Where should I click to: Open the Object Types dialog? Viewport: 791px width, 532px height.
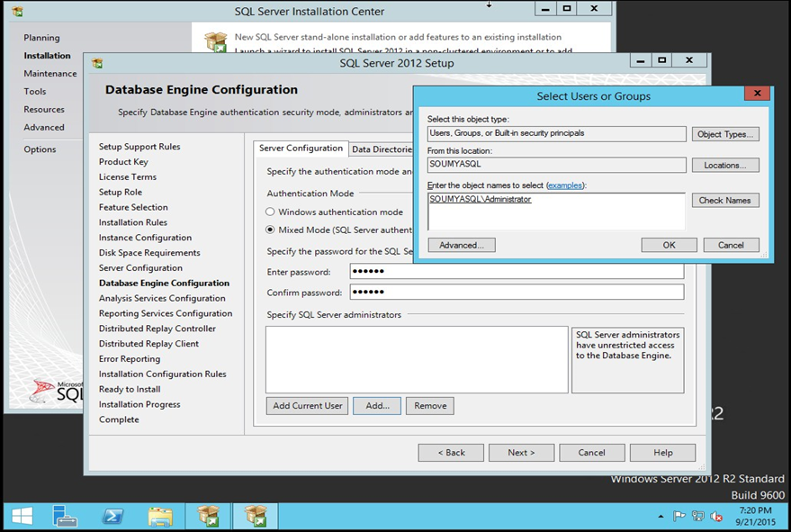point(724,134)
